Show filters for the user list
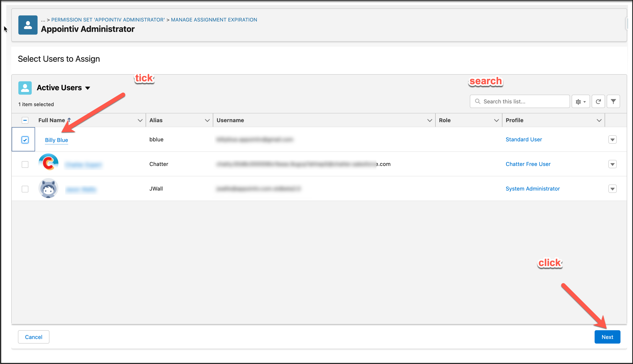 coord(613,102)
